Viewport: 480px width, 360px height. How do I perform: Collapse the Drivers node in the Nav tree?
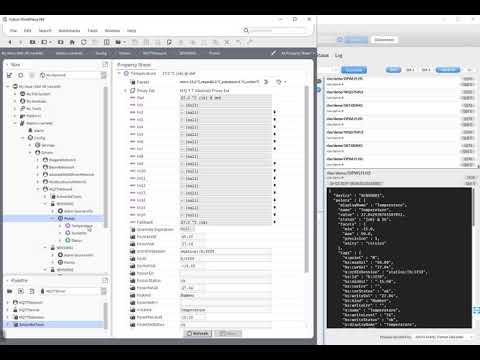pos(30,152)
